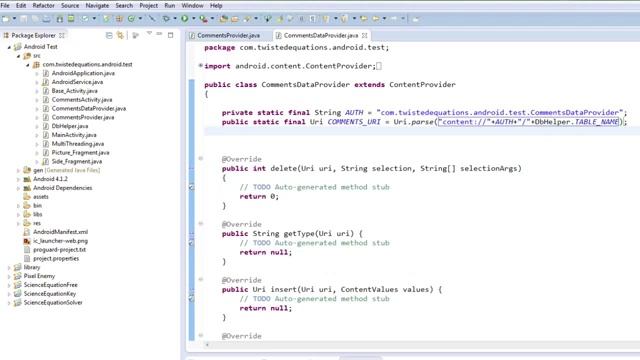Image resolution: width=640 pixels, height=360 pixels.
Task: Open the Search menu
Action: click(x=124, y=6)
